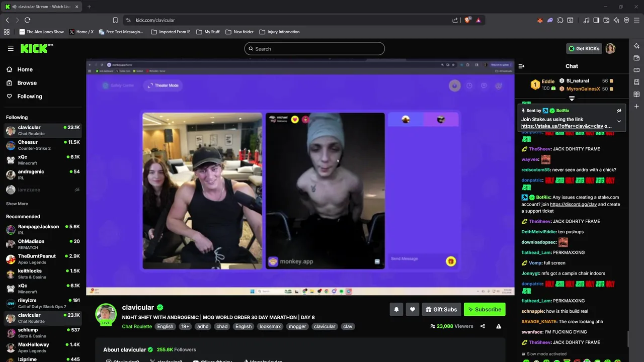Open sidebar reading list book icon

636,94
